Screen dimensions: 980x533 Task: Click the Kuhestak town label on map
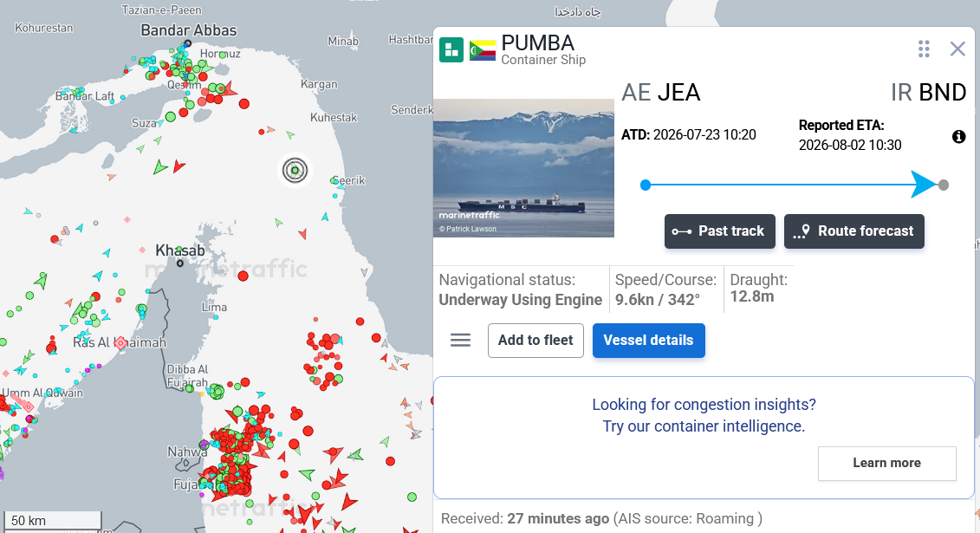click(334, 118)
